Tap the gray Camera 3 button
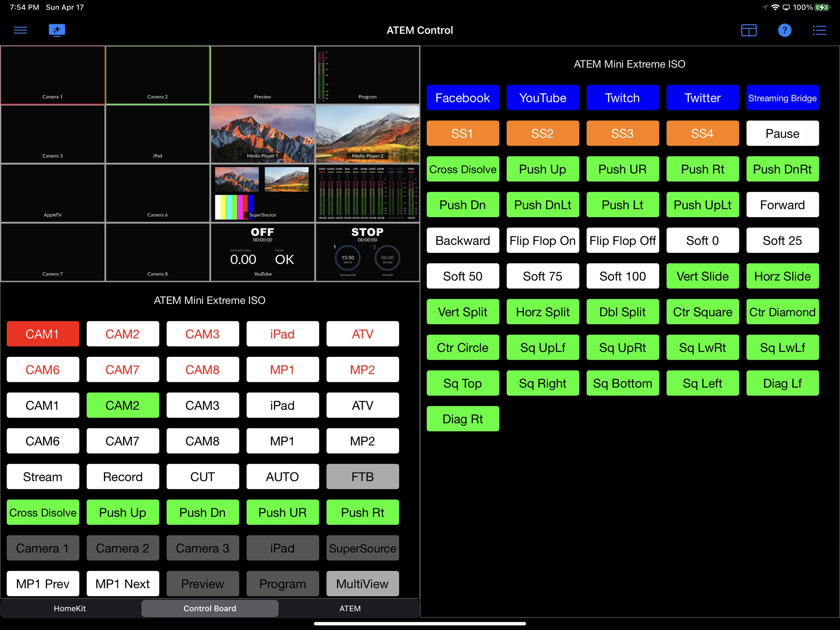This screenshot has height=630, width=840. coord(203,548)
